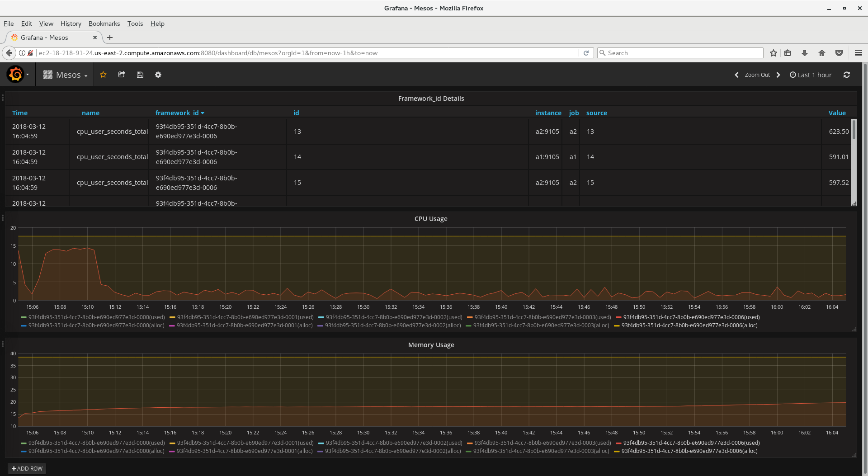The height and width of the screenshot is (476, 868).
Task: Sort table by framework_id column
Action: click(177, 113)
